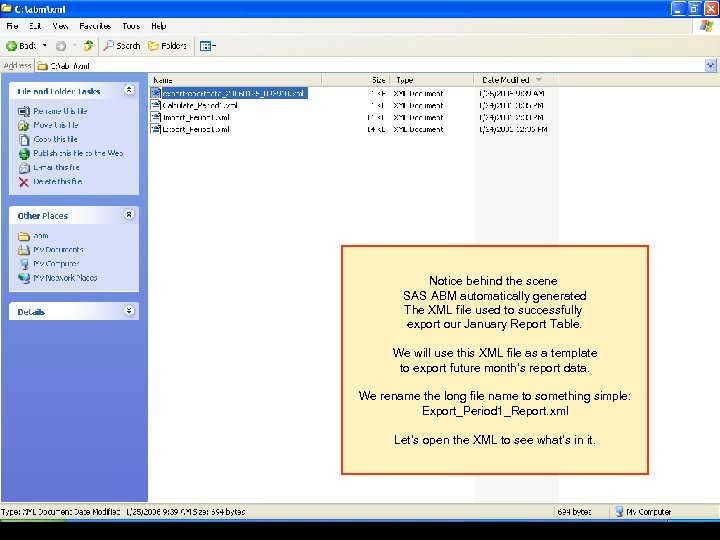Collapse the File and Folder Tasks panel

point(129,90)
